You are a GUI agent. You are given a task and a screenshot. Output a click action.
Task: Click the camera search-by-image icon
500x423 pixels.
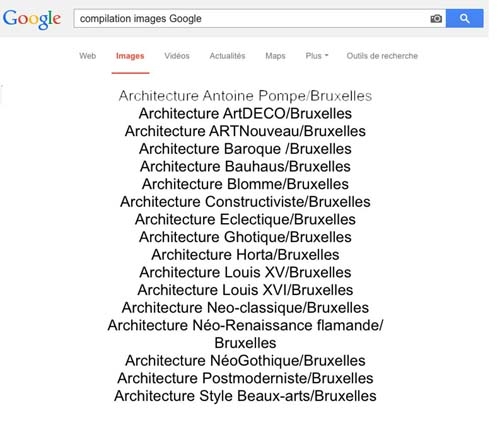436,19
